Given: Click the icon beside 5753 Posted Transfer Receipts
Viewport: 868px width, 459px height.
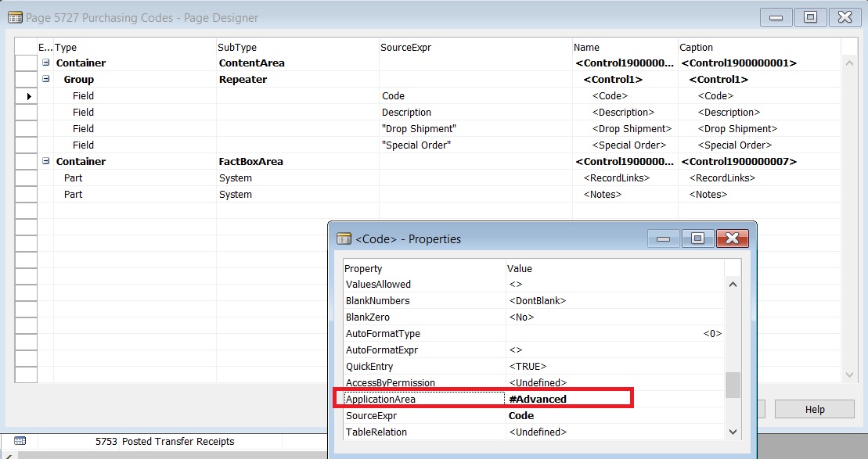Looking at the screenshot, I should click(x=20, y=442).
